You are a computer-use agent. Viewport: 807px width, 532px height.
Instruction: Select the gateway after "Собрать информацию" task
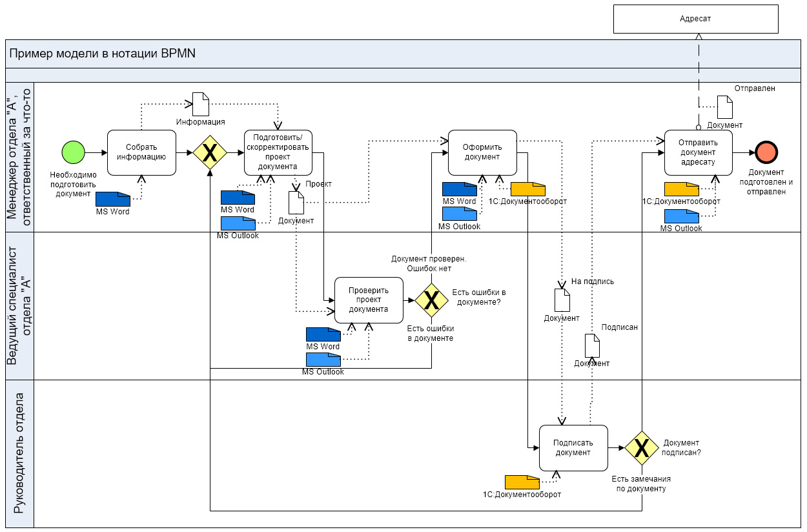click(210, 153)
